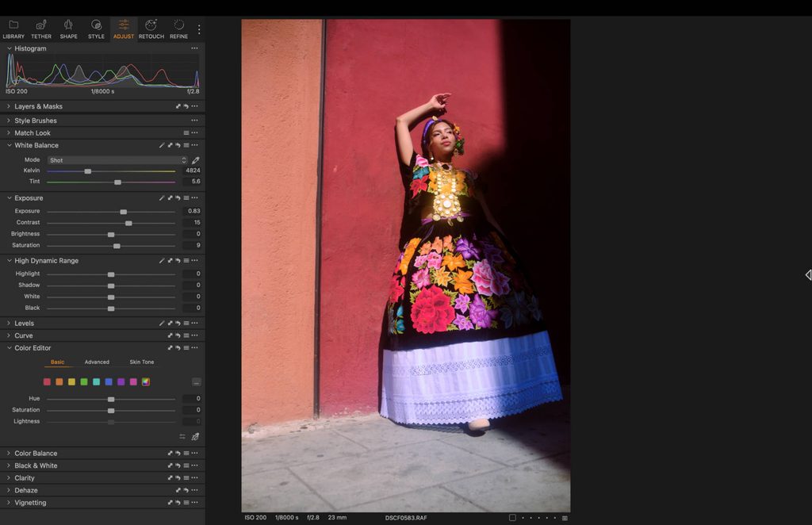
Task: Select the rainbow all-colors swatch
Action: tap(146, 382)
